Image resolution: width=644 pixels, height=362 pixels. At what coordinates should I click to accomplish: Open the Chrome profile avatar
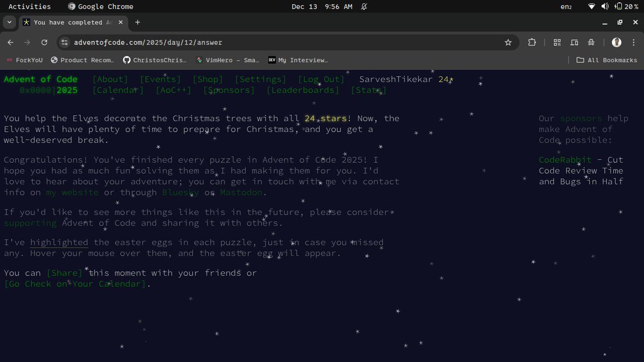[617, 42]
